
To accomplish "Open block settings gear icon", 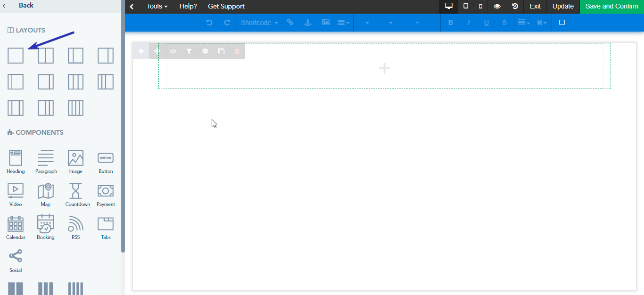I will pyautogui.click(x=205, y=51).
